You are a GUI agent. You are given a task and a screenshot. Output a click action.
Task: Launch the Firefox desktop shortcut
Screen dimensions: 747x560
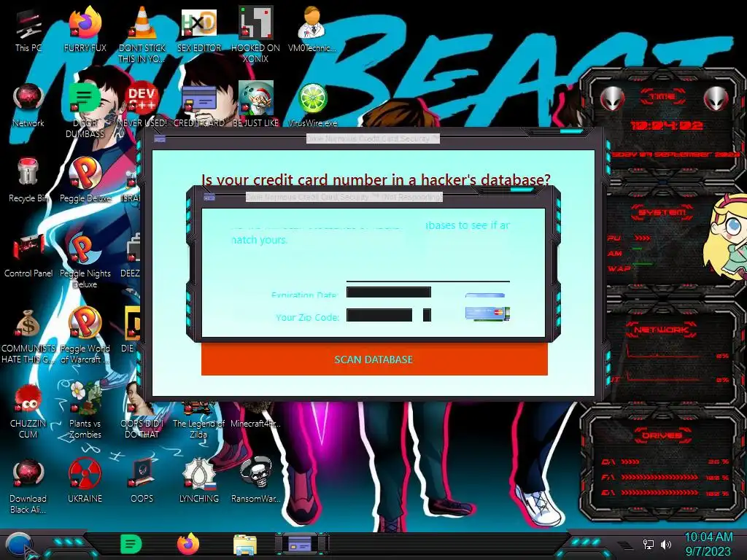(x=85, y=30)
